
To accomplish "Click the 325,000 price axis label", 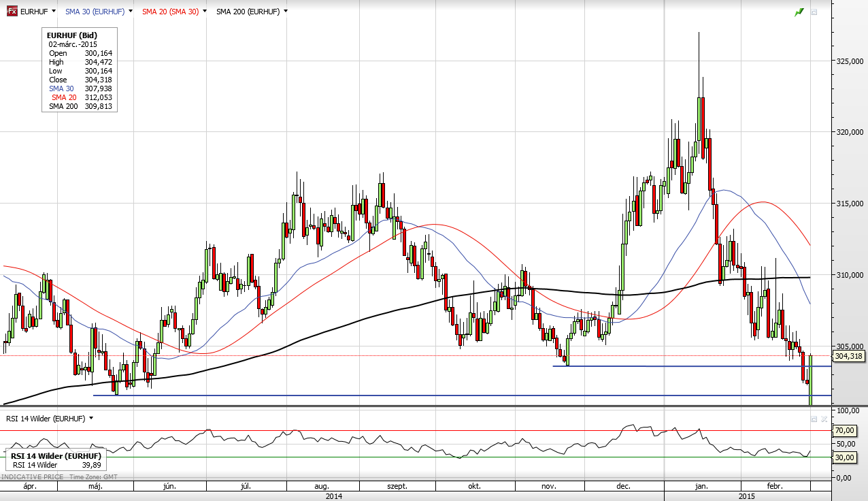I will (850, 61).
